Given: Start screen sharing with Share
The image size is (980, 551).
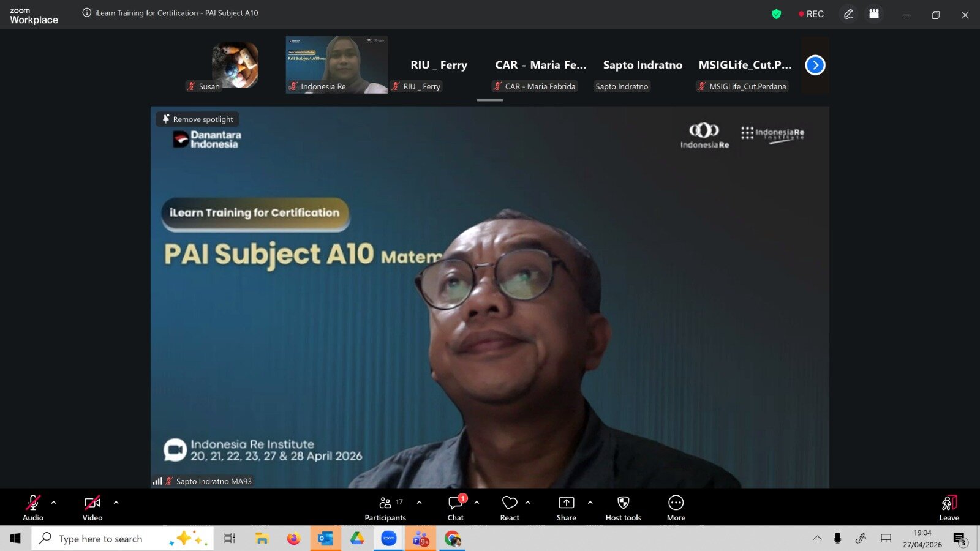Looking at the screenshot, I should [567, 508].
